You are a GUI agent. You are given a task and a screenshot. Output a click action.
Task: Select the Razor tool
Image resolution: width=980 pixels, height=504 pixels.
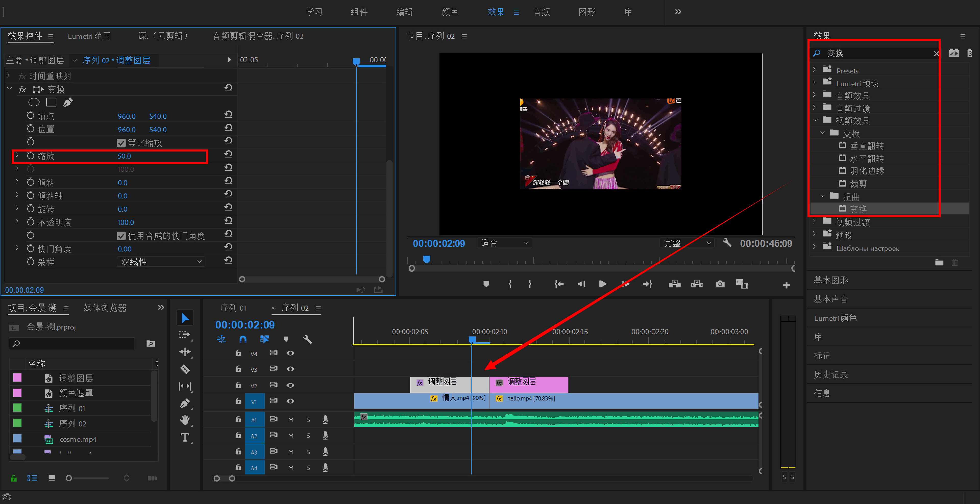coord(185,369)
